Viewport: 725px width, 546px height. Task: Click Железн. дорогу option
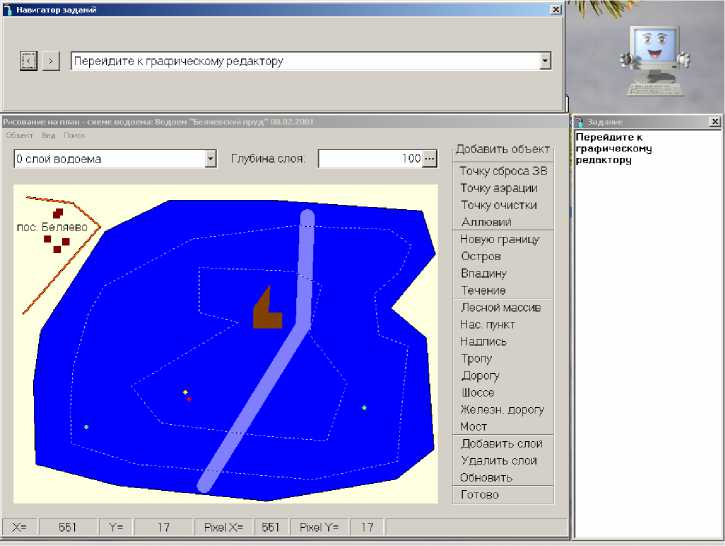[x=502, y=409]
